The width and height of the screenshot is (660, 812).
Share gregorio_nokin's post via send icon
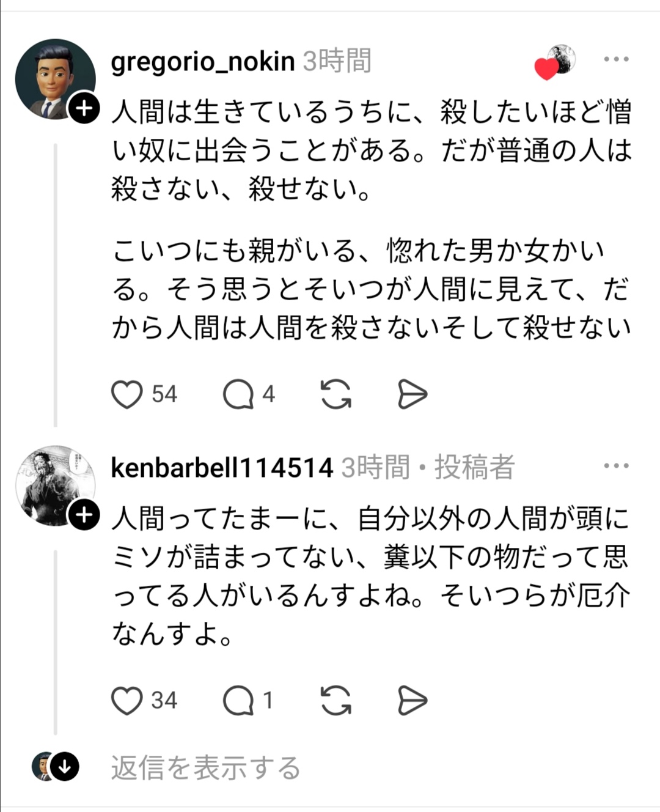[x=413, y=394]
